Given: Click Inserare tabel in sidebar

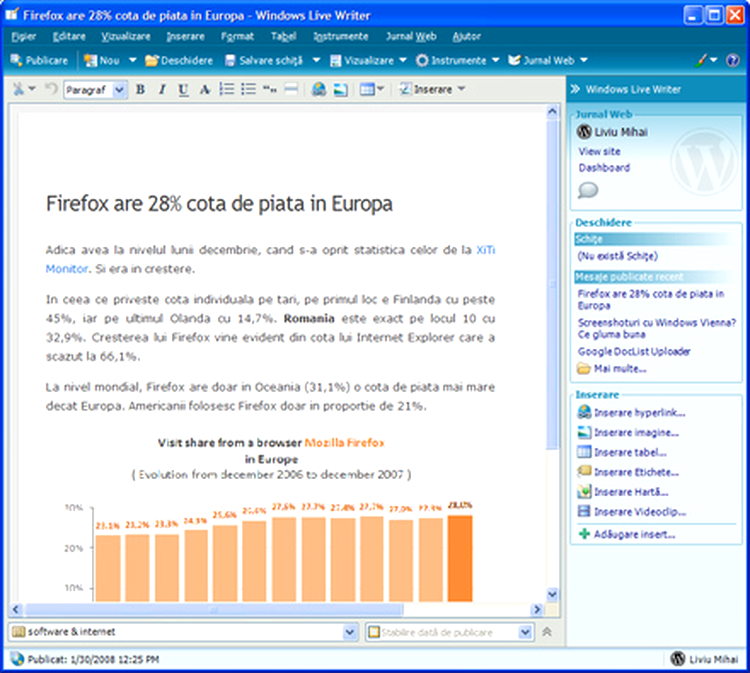Looking at the screenshot, I should tap(622, 452).
